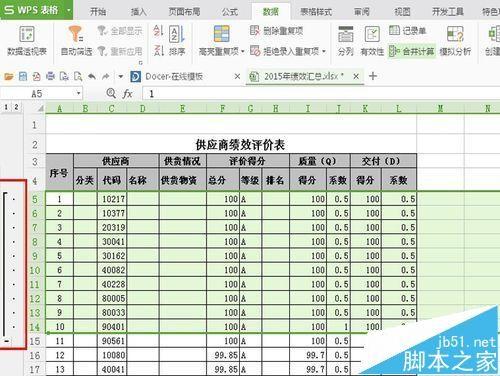500x376 pixels.
Task: Collapse the row group with minus button
Action: [7, 341]
